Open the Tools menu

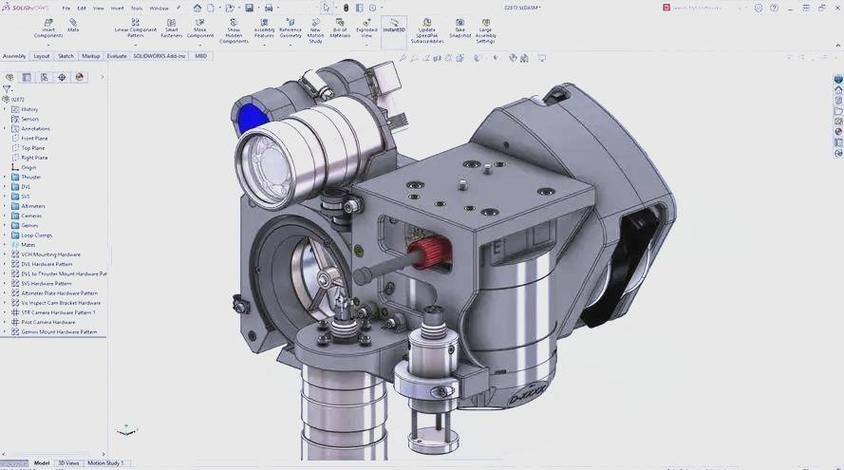[x=137, y=8]
